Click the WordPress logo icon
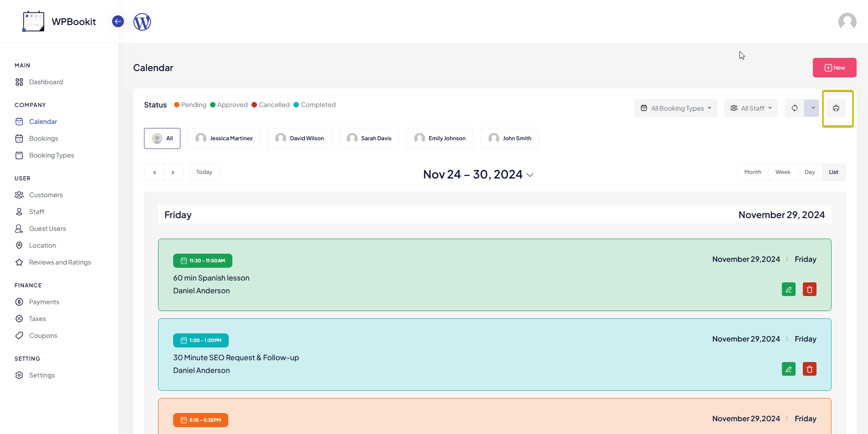 pos(142,22)
